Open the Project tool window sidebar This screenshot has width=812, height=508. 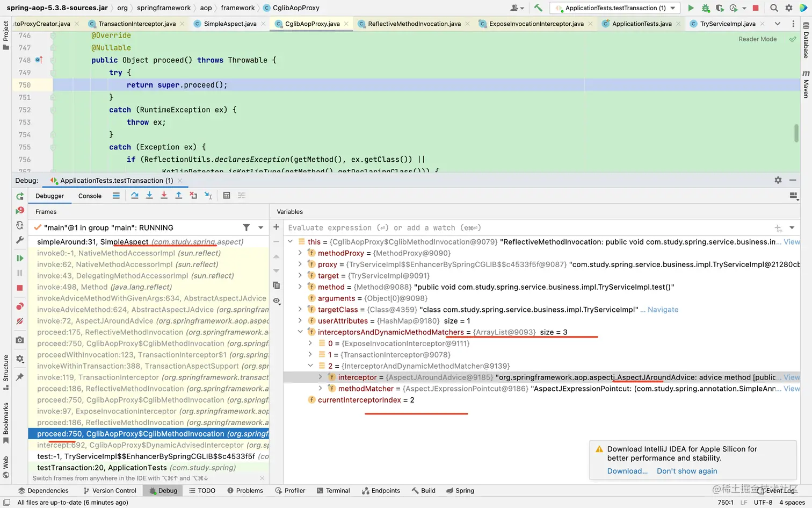click(x=6, y=35)
